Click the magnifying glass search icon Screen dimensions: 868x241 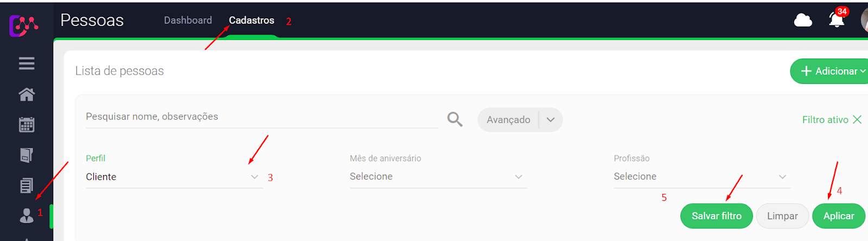pos(455,119)
